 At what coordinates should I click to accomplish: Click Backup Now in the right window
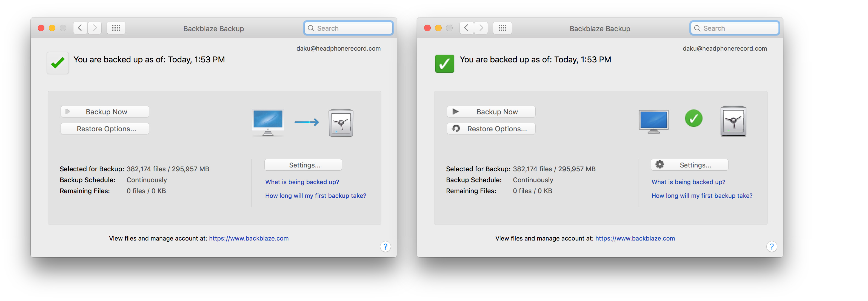[x=491, y=112]
